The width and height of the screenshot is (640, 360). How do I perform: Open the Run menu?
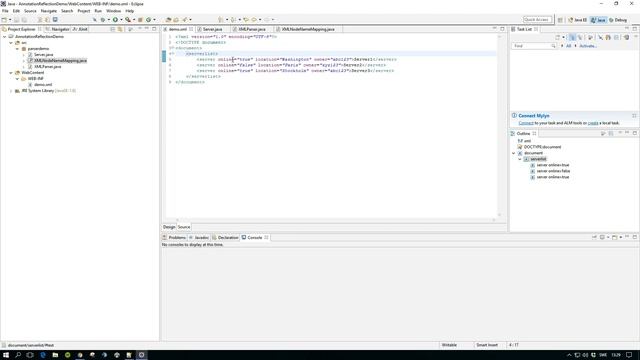pos(98,11)
